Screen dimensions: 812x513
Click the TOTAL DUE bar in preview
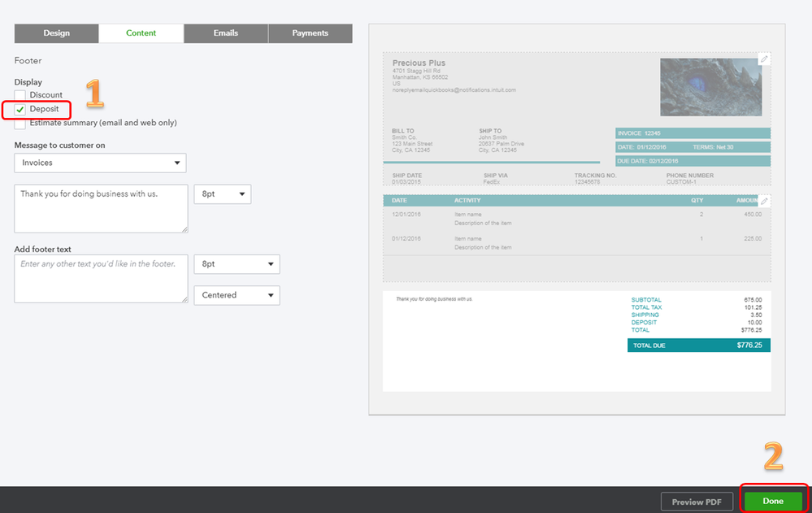(698, 345)
